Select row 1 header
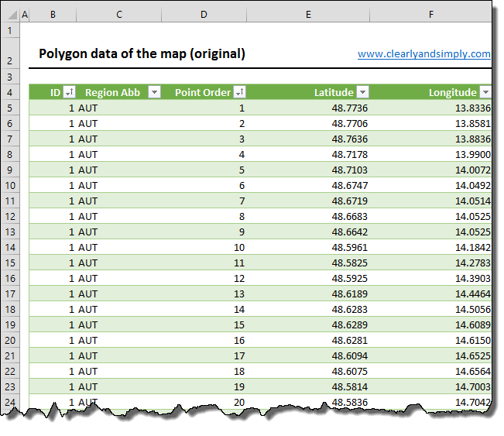Viewport: 504px width, 436px height. pyautogui.click(x=10, y=30)
